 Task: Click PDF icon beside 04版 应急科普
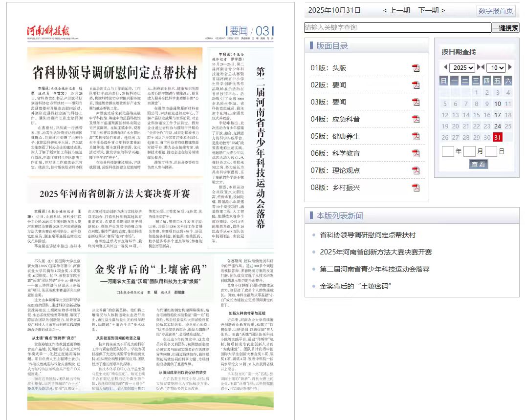pyautogui.click(x=416, y=119)
